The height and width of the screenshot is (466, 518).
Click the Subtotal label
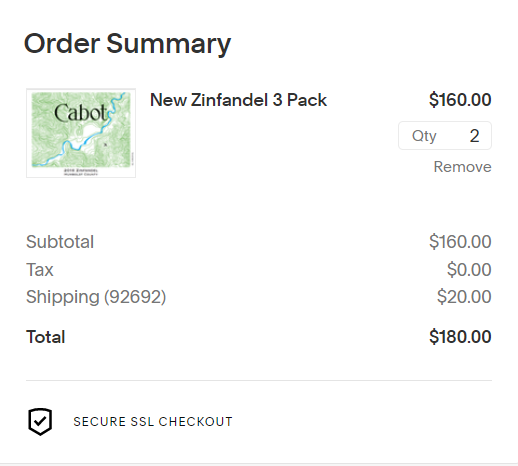click(x=60, y=242)
